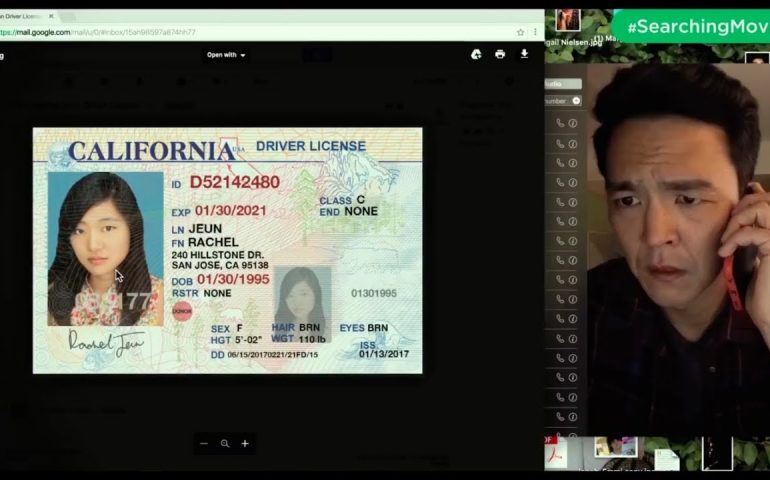Viewport: 770px width, 480px height.
Task: Click the expiration date 01/30/2021
Action: point(231,211)
